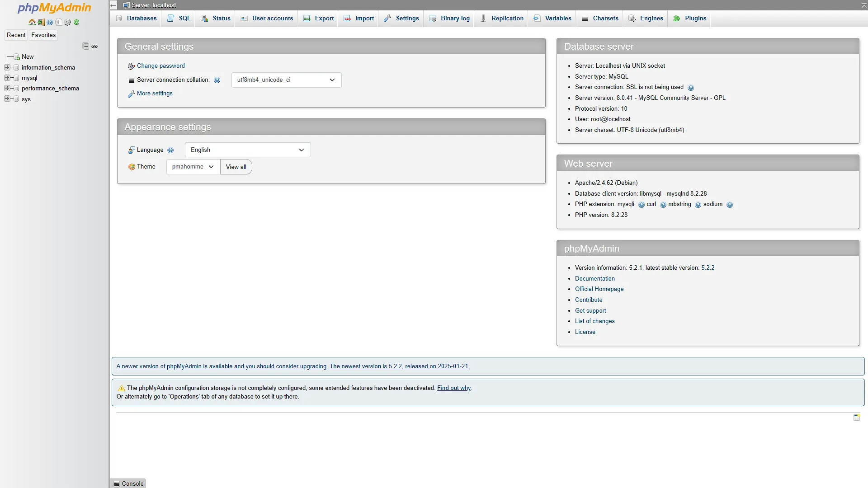The width and height of the screenshot is (868, 488).
Task: Click help icon after mbstring extension
Action: click(698, 205)
